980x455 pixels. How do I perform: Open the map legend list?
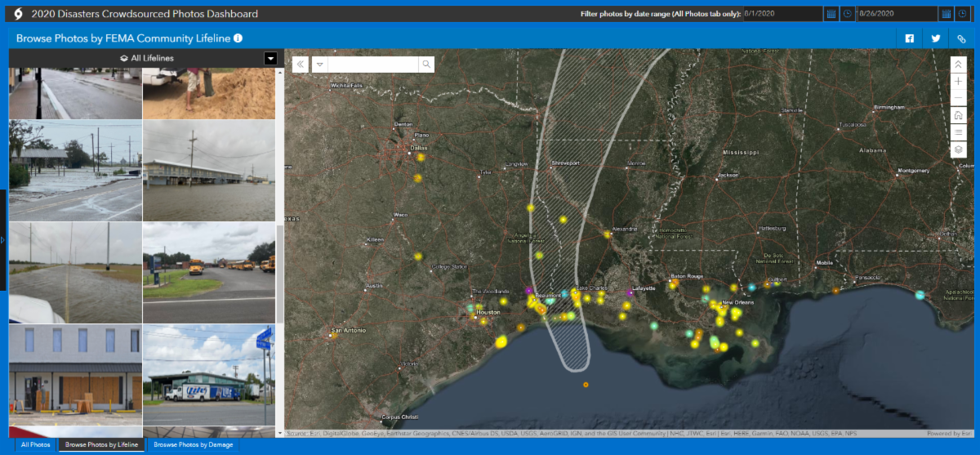[959, 132]
